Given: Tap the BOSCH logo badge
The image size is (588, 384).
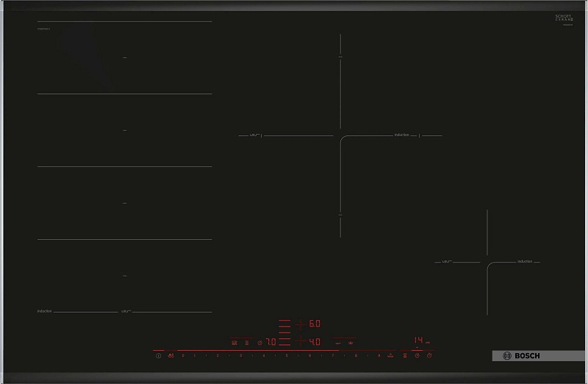Looking at the screenshot, I should click(x=538, y=356).
